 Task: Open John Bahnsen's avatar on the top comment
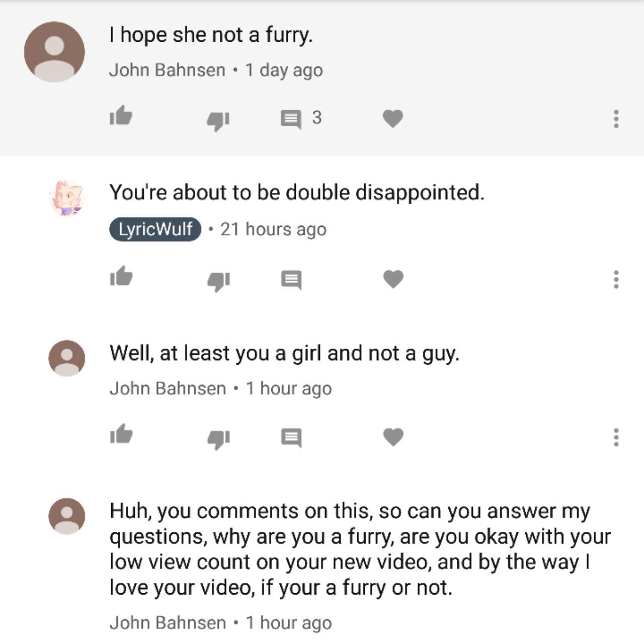coord(54,52)
